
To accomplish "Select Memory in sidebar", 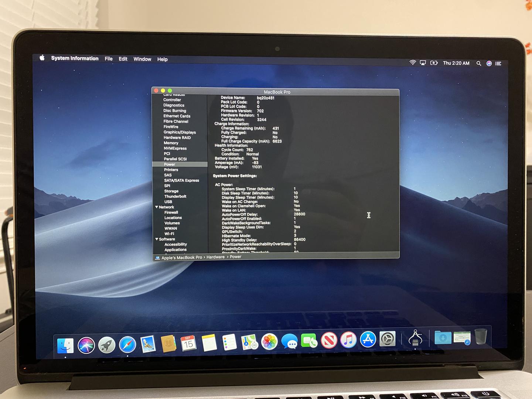I will click(x=171, y=143).
